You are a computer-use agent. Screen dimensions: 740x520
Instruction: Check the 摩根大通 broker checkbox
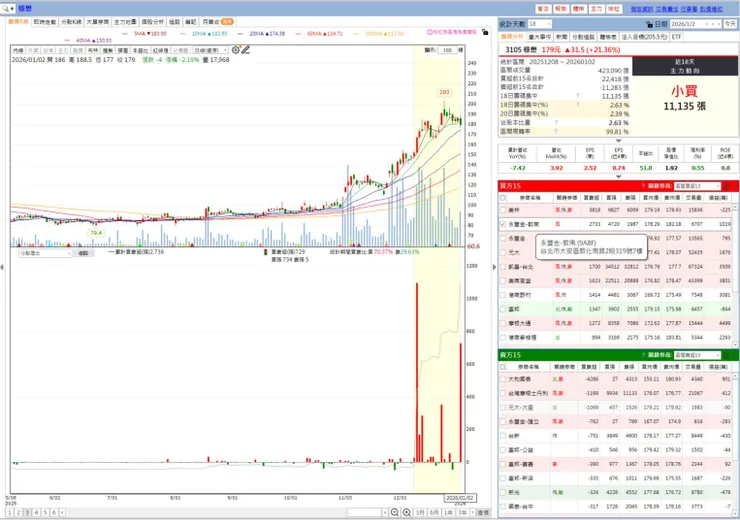click(503, 323)
